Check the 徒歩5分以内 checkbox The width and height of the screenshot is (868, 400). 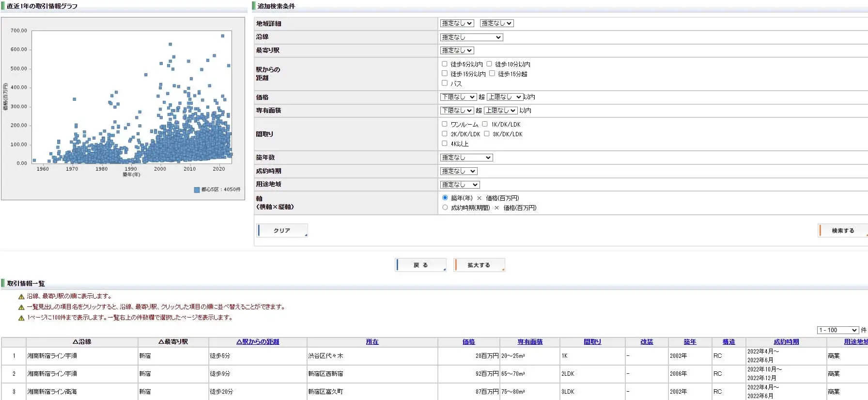pyautogui.click(x=445, y=64)
